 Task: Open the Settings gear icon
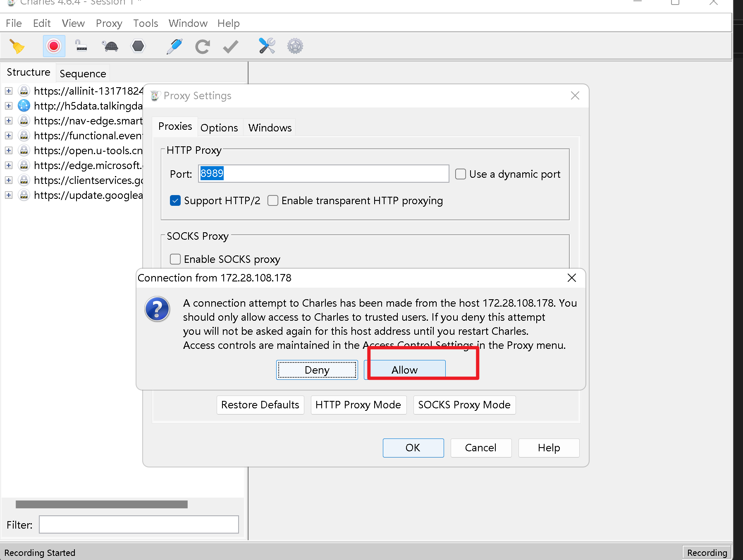295,46
